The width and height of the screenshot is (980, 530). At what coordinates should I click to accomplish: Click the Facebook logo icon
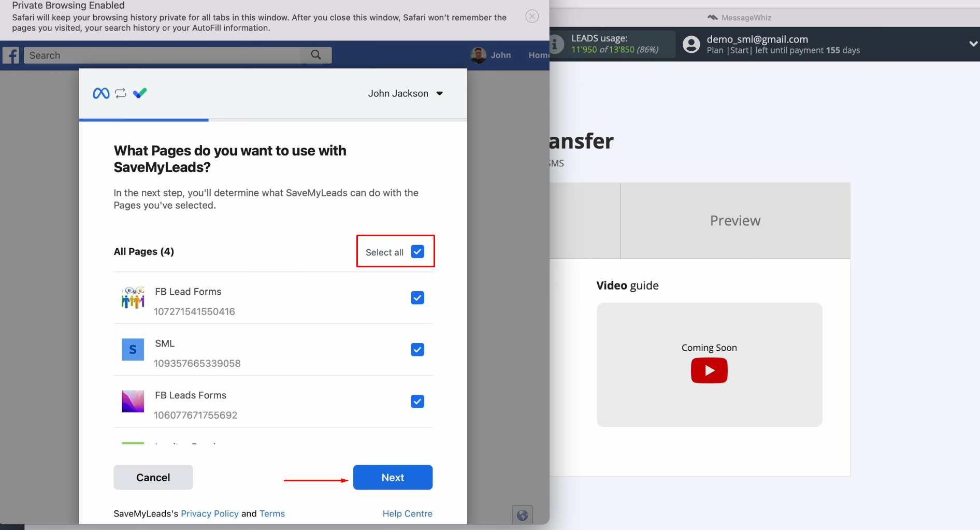coord(11,55)
